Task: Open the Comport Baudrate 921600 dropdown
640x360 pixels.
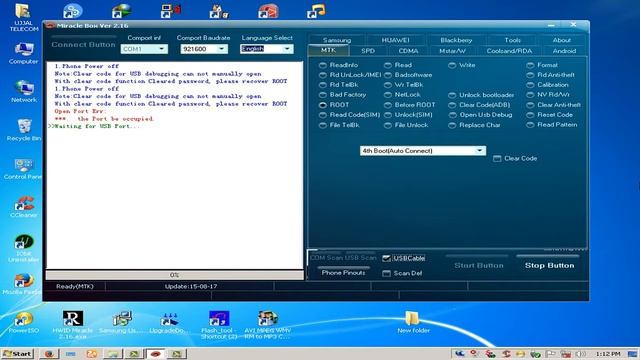Action: [204, 49]
